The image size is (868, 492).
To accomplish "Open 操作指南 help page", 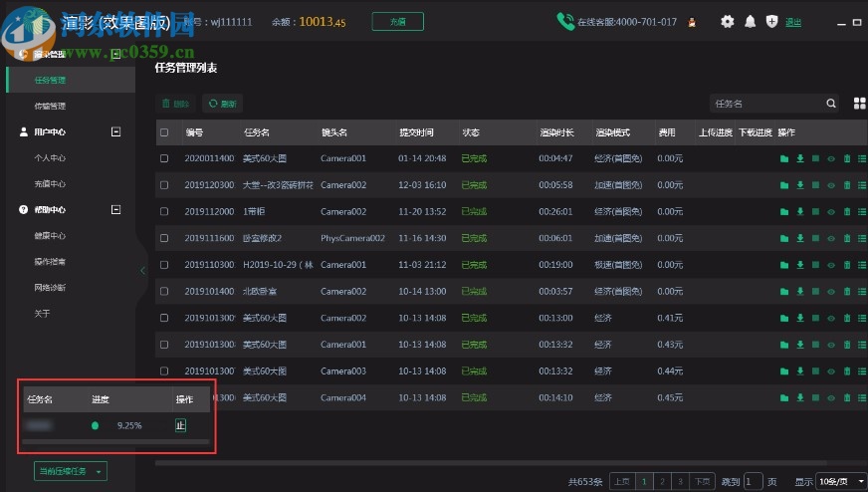I will click(x=50, y=262).
